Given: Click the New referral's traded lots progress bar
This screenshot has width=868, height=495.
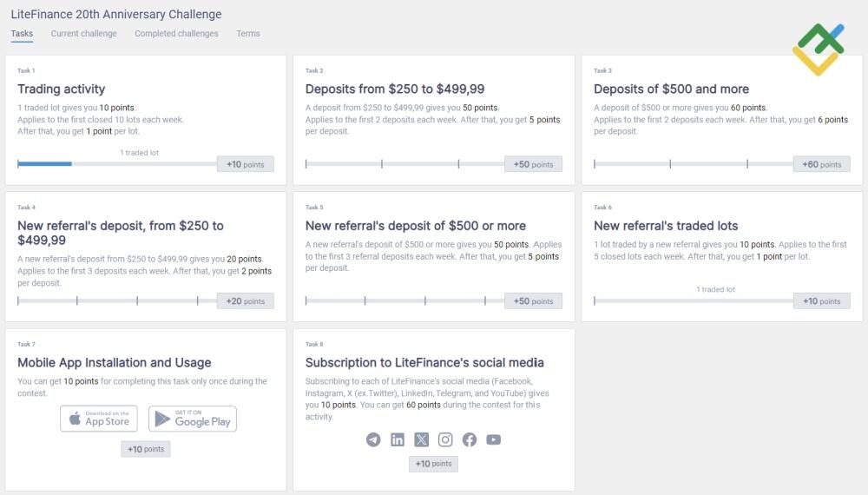Looking at the screenshot, I should pos(693,300).
